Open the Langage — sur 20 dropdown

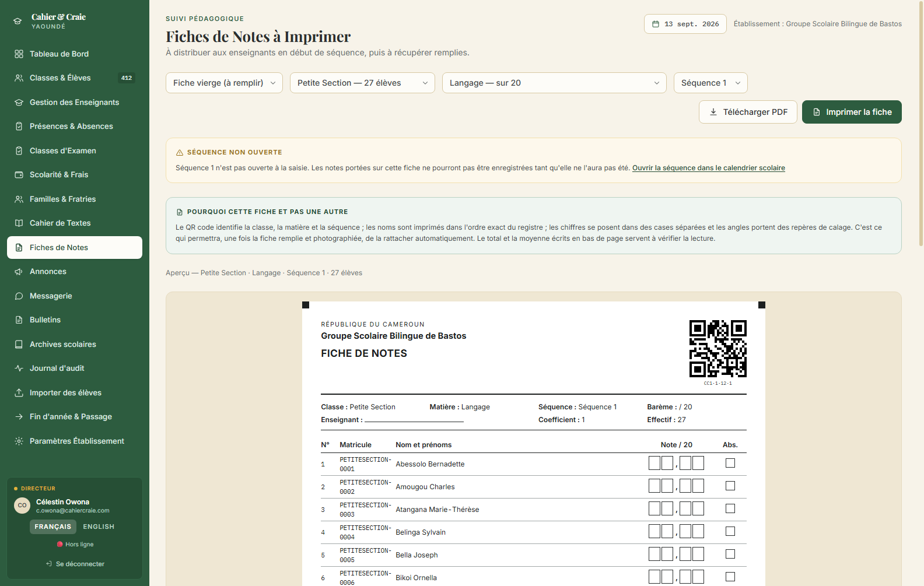point(554,83)
